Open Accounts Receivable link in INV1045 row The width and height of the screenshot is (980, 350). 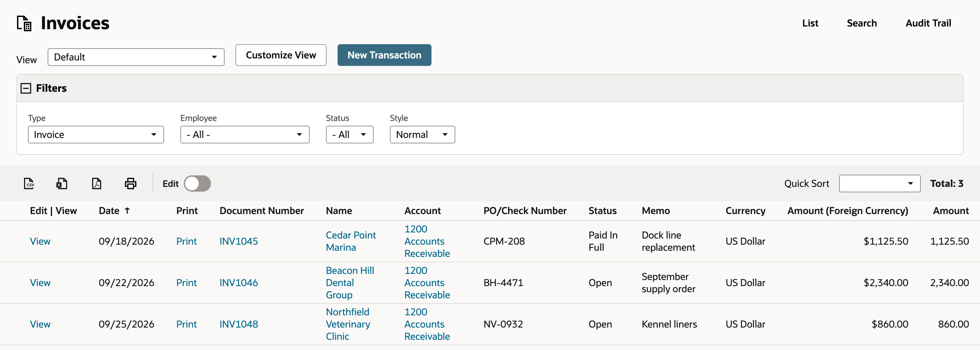pos(427,241)
